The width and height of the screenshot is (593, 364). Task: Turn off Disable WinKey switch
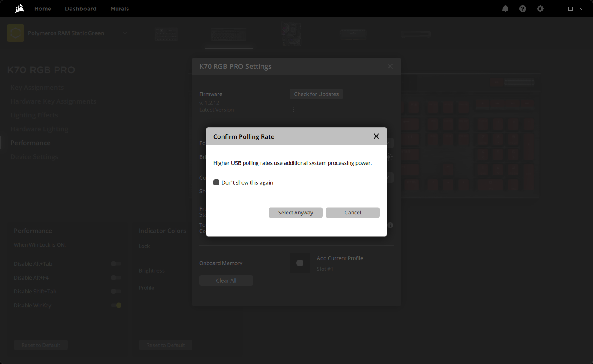116,305
